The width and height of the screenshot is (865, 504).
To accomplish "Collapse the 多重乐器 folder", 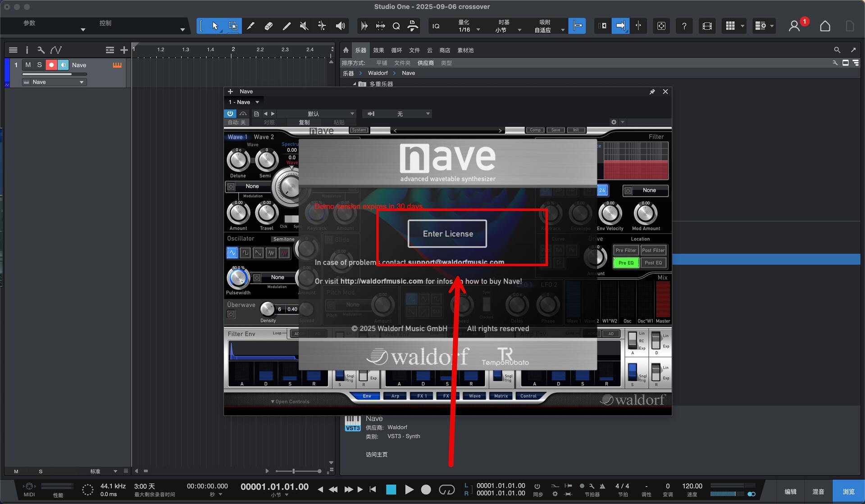I will pyautogui.click(x=355, y=84).
